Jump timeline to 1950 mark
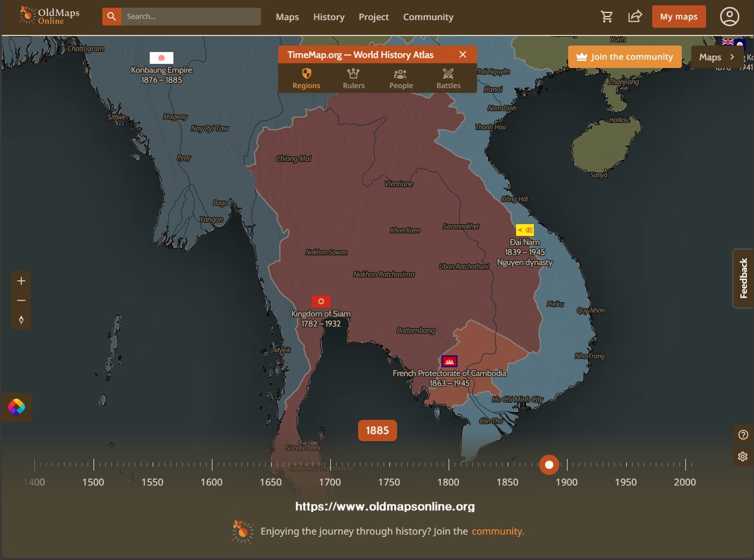Screen dimensions: 754x560 point(626,482)
